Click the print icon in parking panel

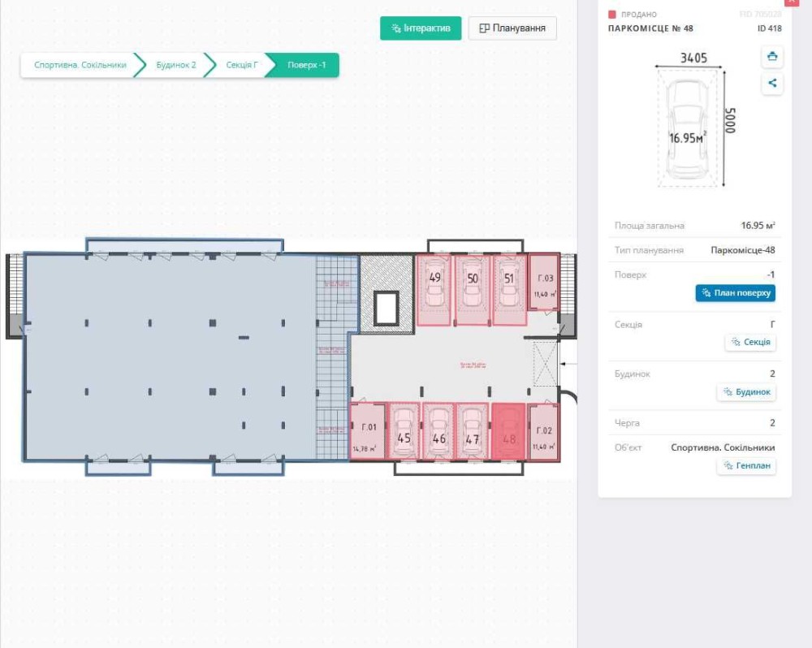[x=772, y=57]
